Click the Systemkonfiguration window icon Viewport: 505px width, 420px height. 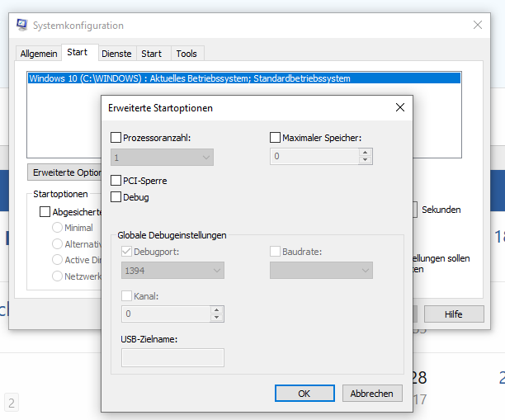(22, 25)
